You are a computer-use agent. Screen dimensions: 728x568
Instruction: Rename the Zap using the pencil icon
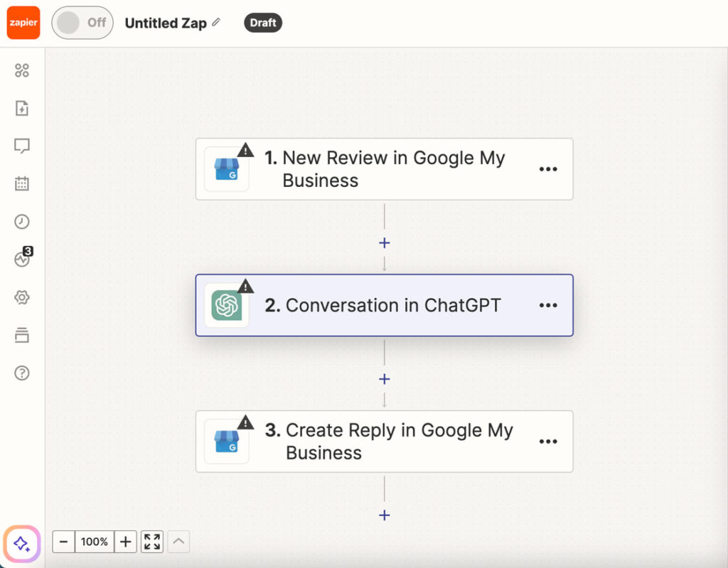[x=215, y=23]
